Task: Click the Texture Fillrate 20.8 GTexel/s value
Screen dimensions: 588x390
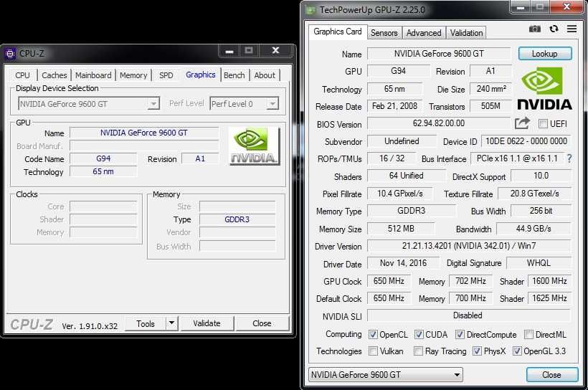Action: coord(535,194)
